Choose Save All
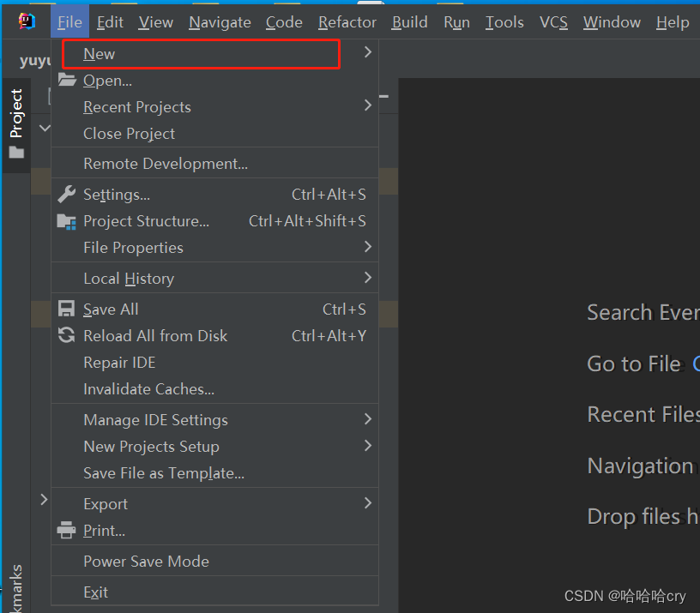This screenshot has height=613, width=700. [214, 310]
